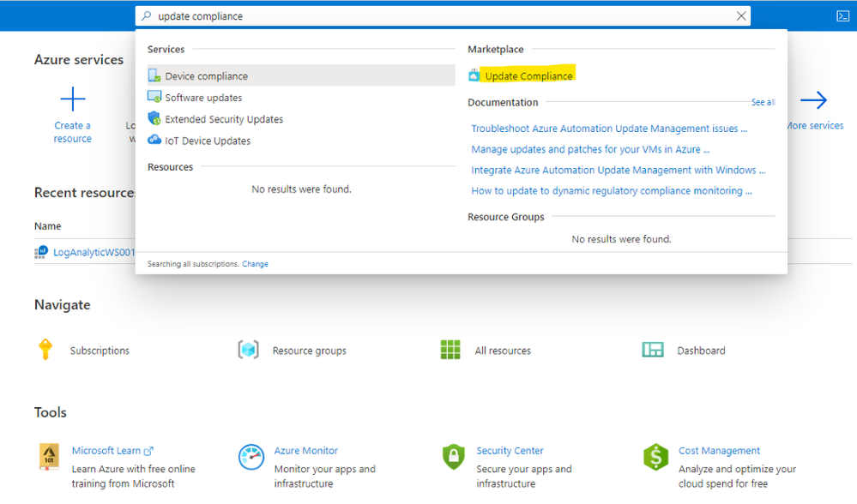This screenshot has height=504, width=857.
Task: Clear the search box with the X
Action: (740, 16)
